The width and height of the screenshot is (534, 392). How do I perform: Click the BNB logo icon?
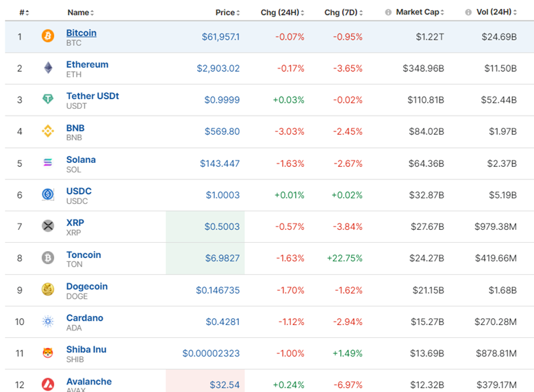point(48,131)
